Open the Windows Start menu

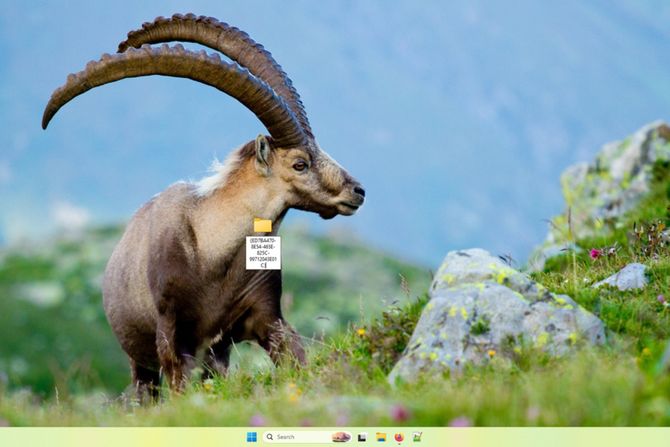coord(252,437)
